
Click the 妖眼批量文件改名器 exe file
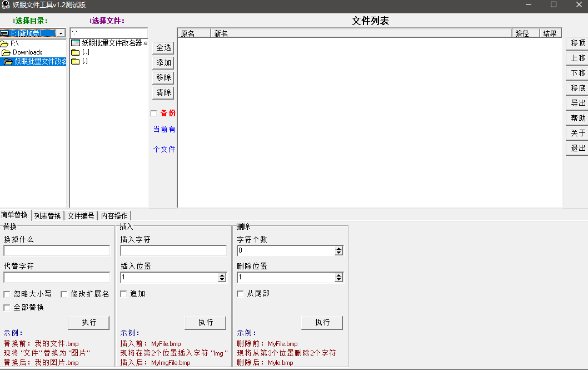pyautogui.click(x=109, y=43)
